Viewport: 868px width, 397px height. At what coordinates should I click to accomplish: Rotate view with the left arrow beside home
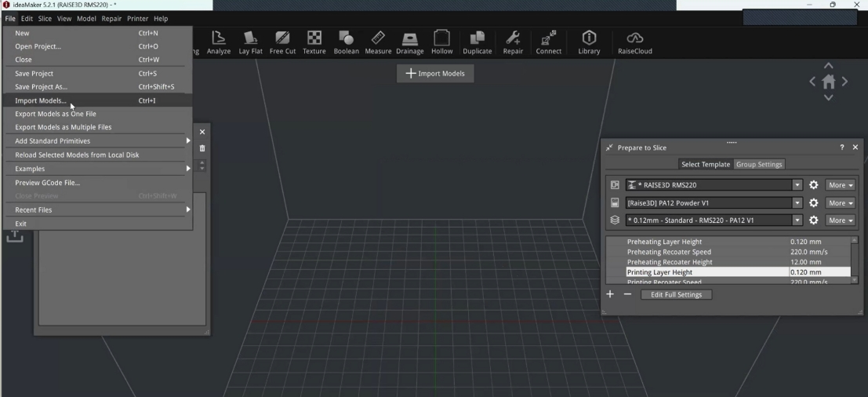tap(812, 82)
